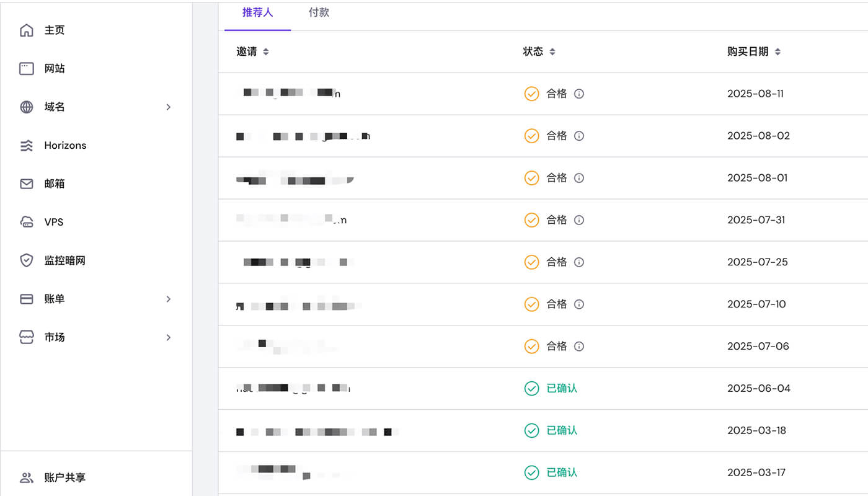Click the green 已确认 checkmark for 2025-06-04 row
Screen dimensions: 868x496
(x=531, y=388)
